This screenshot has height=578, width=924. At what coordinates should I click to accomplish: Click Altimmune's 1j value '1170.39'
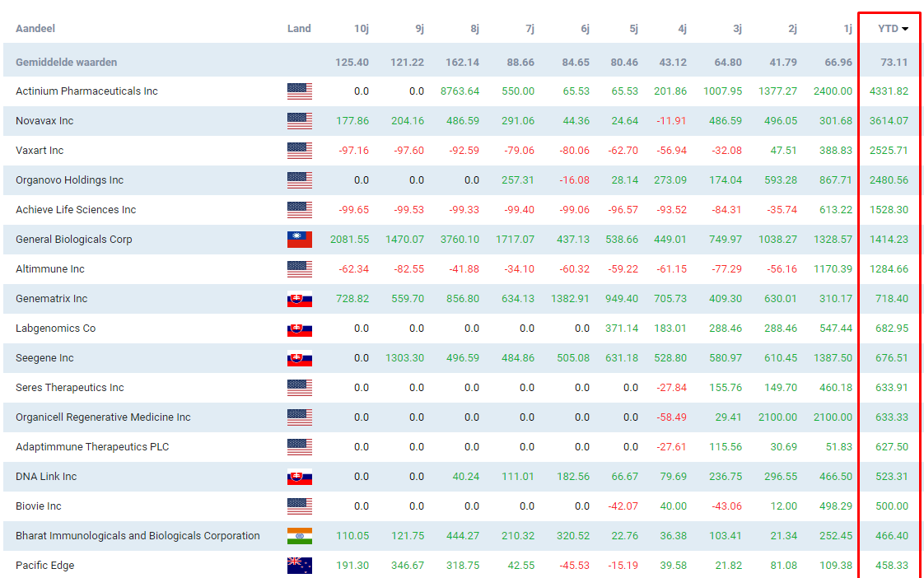coord(833,269)
